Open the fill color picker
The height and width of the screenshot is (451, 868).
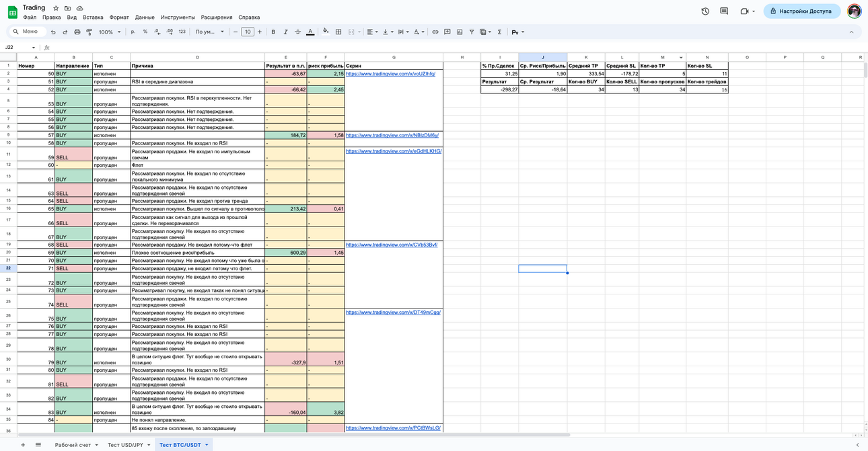(x=326, y=32)
